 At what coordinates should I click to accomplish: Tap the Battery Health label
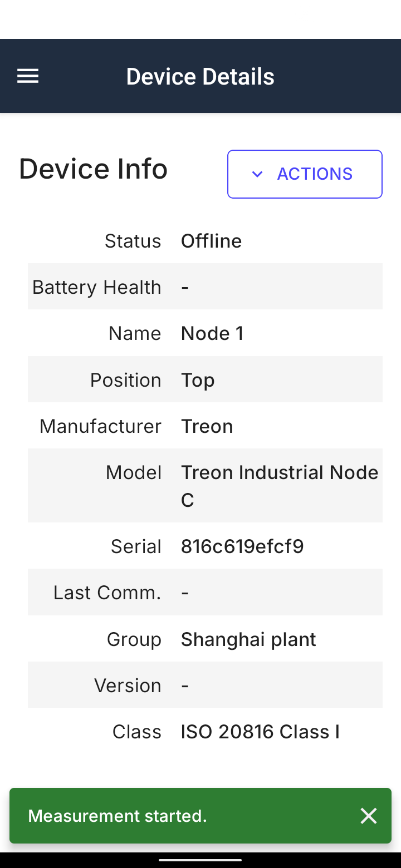click(97, 287)
